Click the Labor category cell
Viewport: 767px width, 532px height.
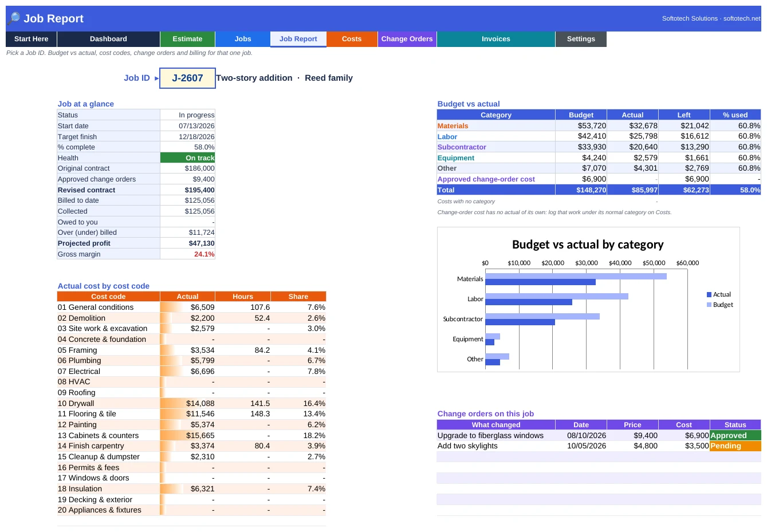click(x=496, y=137)
